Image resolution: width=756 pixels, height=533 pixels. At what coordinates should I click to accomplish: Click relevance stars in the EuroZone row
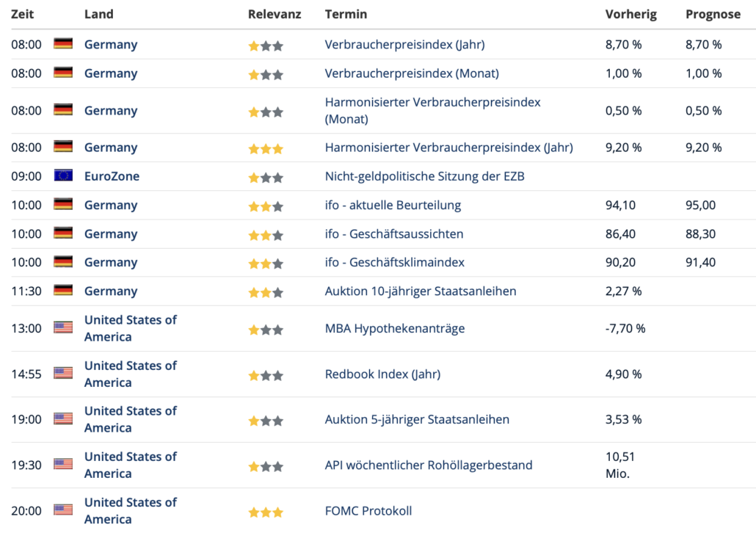[x=265, y=178]
